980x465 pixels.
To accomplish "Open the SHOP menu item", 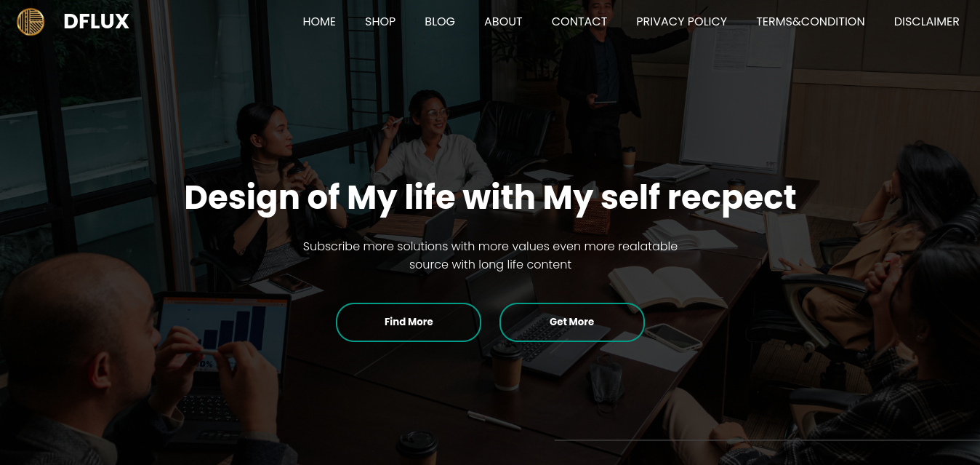I will [380, 22].
